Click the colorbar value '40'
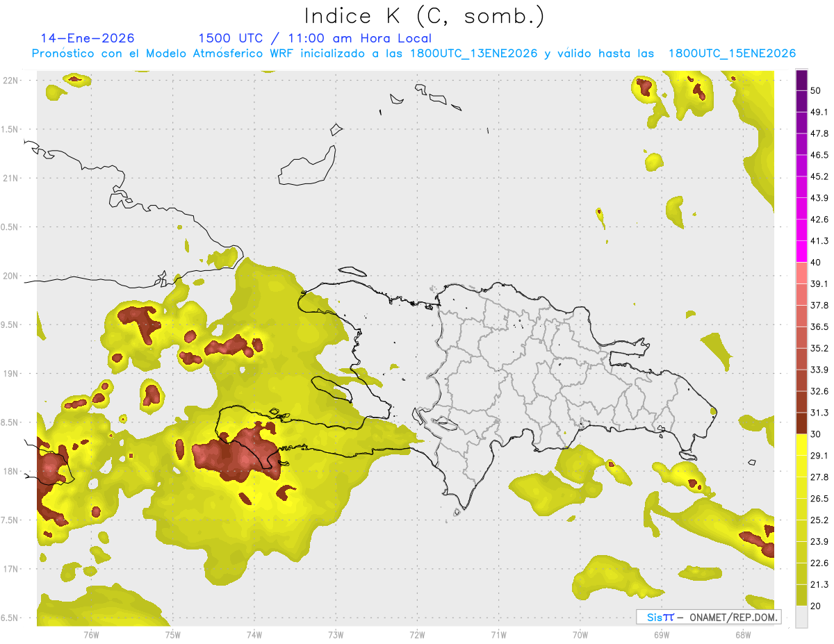Viewport: 834px width, 644px height. [816, 263]
